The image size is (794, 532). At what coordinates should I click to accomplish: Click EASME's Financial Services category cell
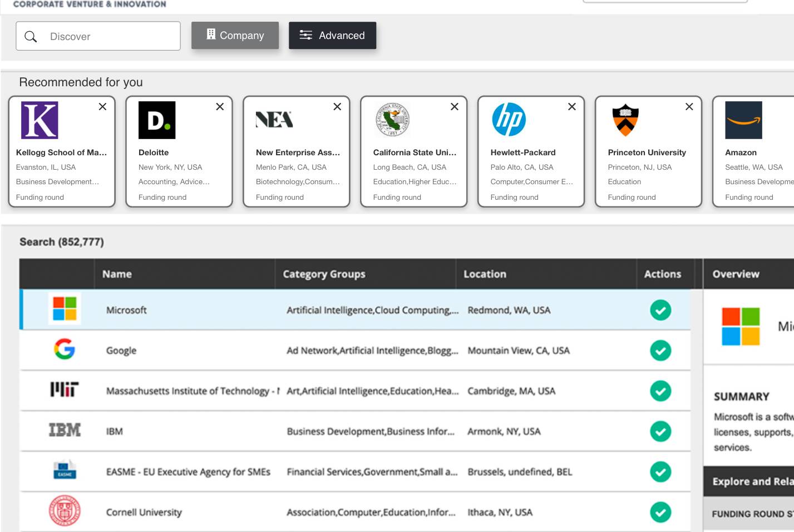pyautogui.click(x=372, y=472)
